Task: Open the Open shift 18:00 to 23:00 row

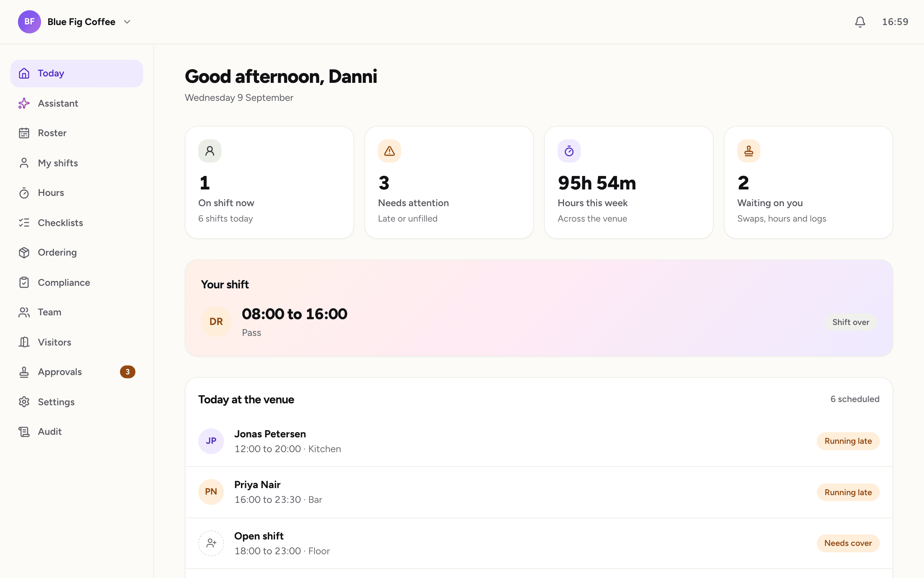Action: 539,543
